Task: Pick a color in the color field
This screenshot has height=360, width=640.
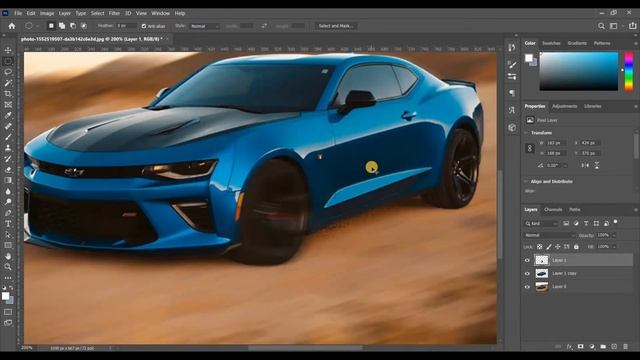Action: [579, 71]
